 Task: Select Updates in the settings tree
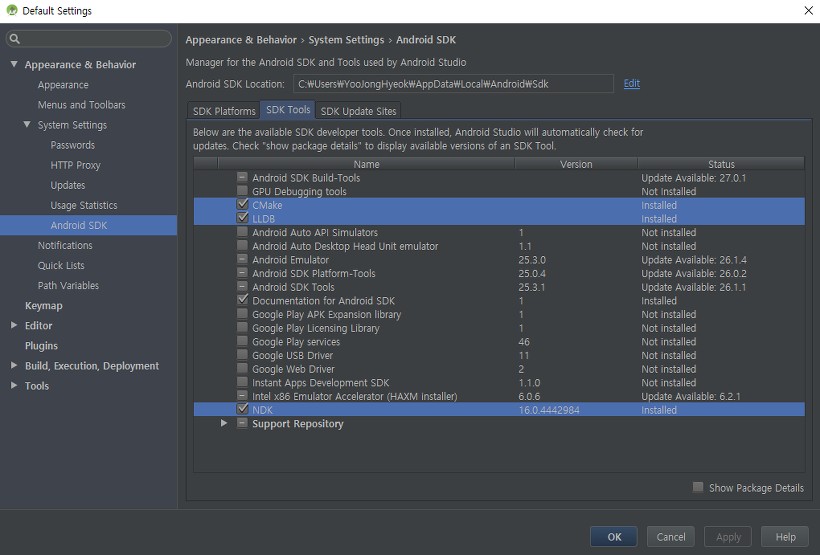click(x=68, y=185)
